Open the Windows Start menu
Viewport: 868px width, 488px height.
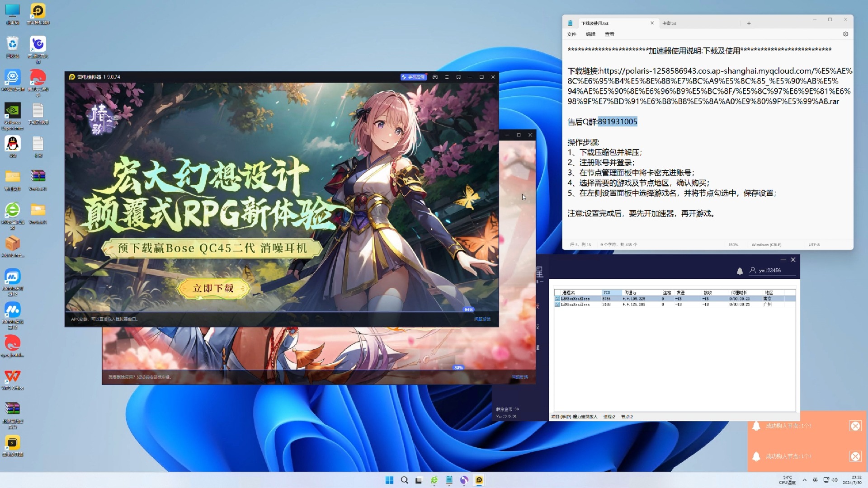(389, 480)
